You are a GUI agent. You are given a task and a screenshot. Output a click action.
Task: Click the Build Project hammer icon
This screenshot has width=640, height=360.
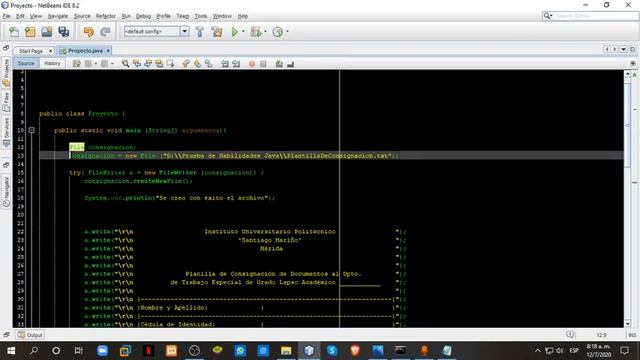point(200,32)
